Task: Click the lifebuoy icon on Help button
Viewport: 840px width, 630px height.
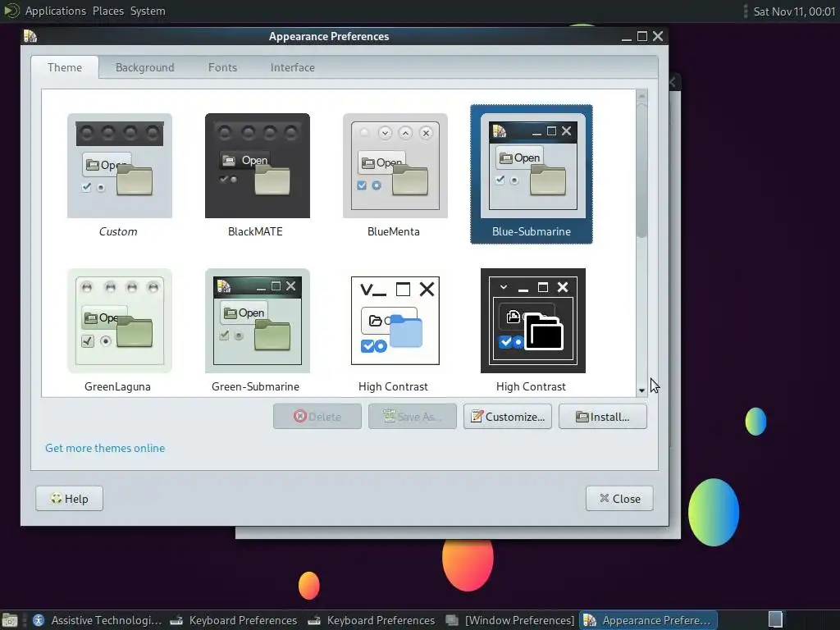Action: [57, 498]
